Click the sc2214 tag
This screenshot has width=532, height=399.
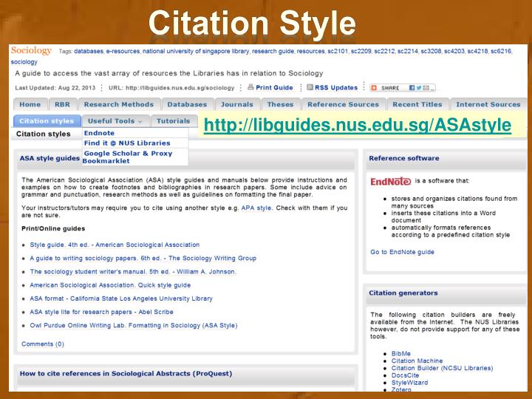pos(407,51)
